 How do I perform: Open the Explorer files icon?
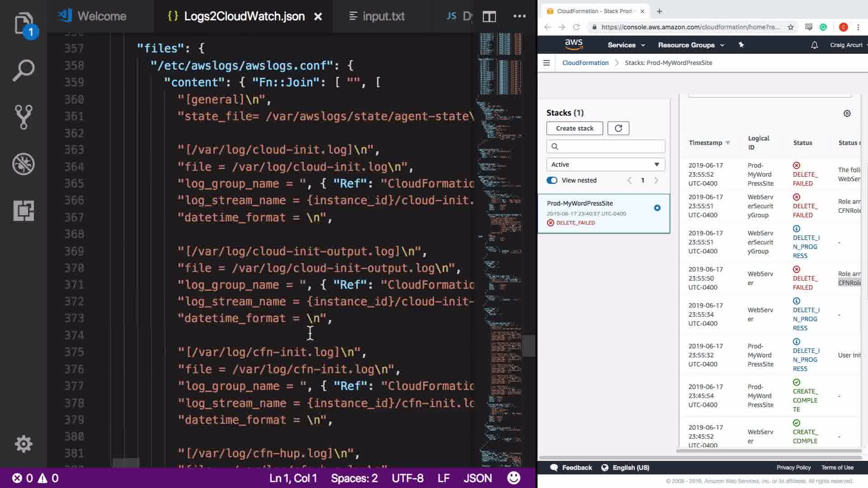coord(24,23)
